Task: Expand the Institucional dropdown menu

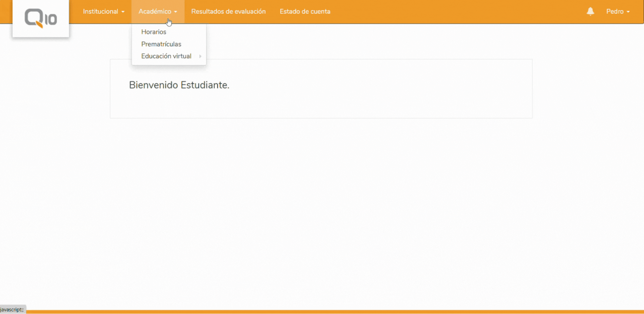Action: click(x=101, y=12)
